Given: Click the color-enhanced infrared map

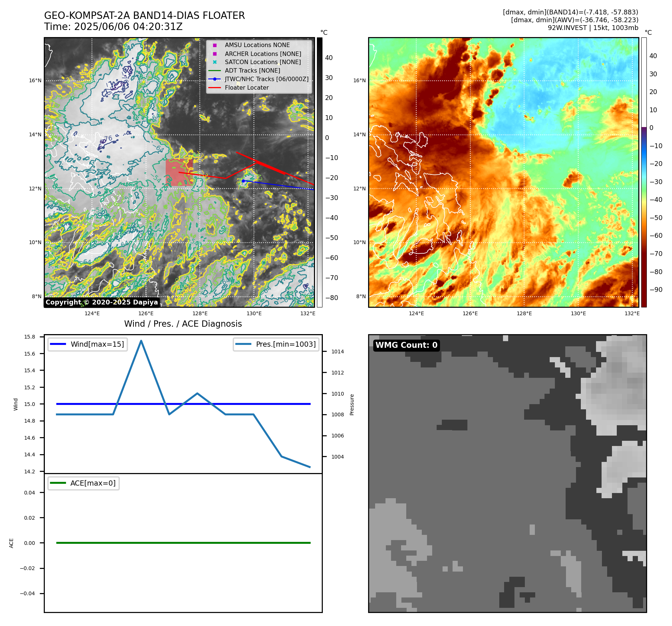Looking at the screenshot, I should pyautogui.click(x=503, y=172).
